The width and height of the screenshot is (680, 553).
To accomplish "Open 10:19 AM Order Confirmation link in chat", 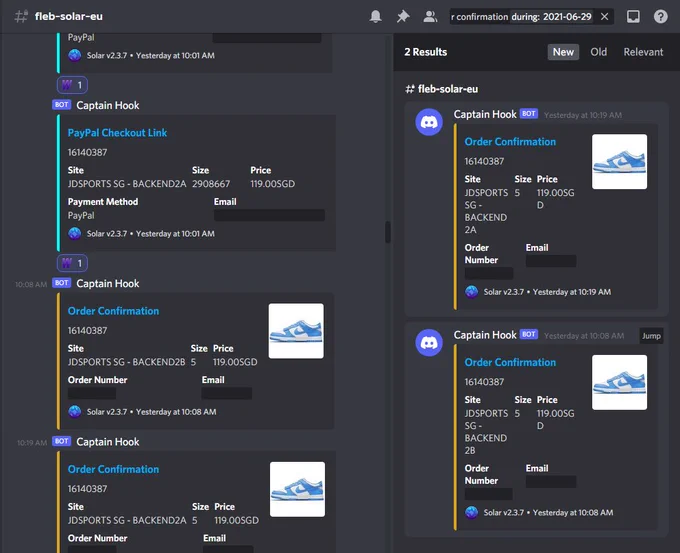I will pos(113,469).
